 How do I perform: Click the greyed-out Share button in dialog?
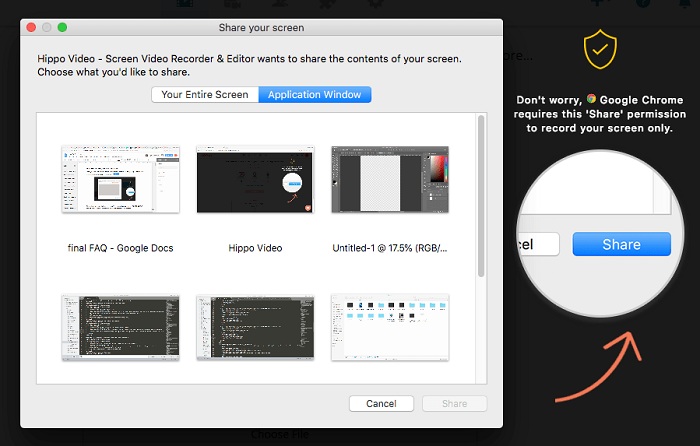coord(454,404)
